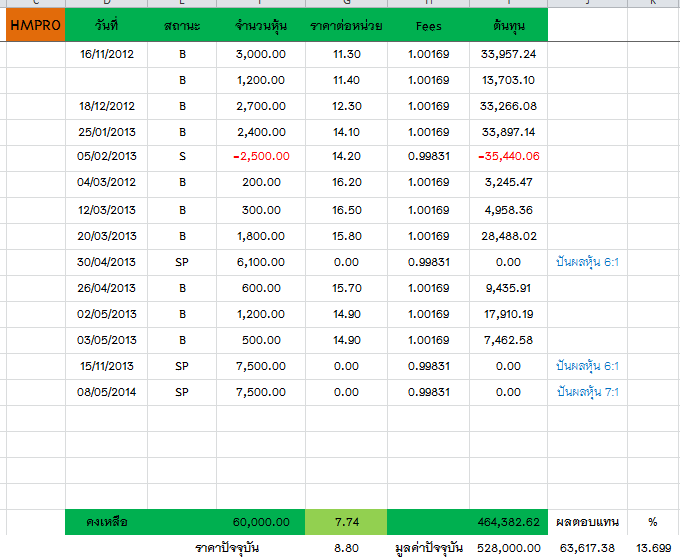Click the ต้นทุน column header

coord(509,25)
